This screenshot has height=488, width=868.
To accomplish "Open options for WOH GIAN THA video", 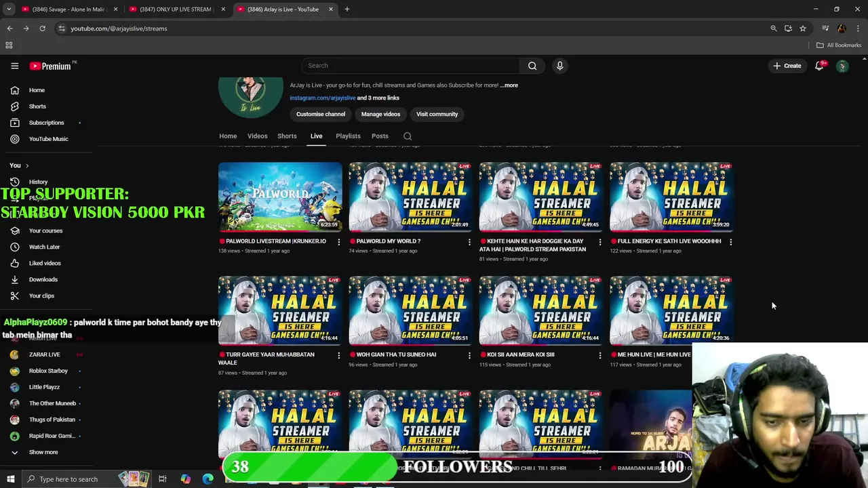I will click(469, 355).
